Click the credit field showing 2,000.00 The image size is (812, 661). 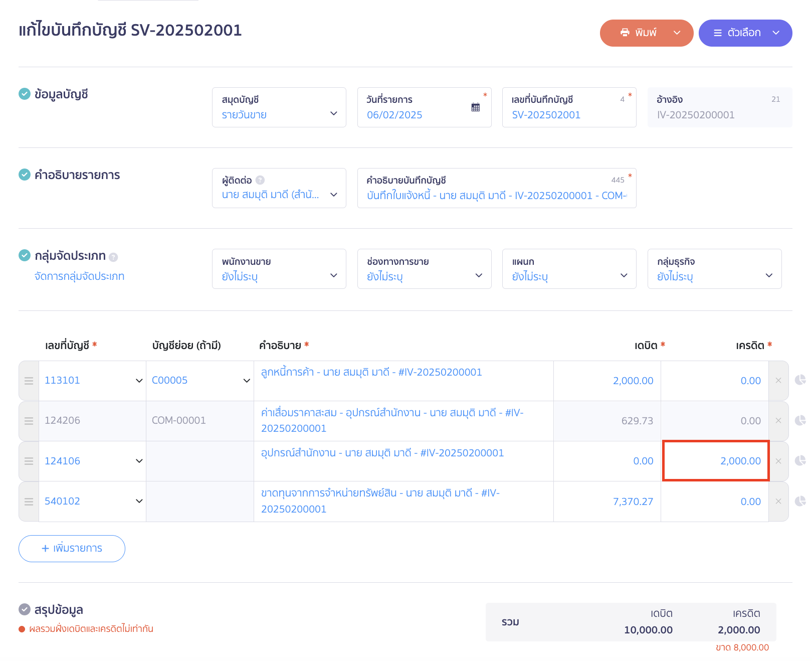715,461
